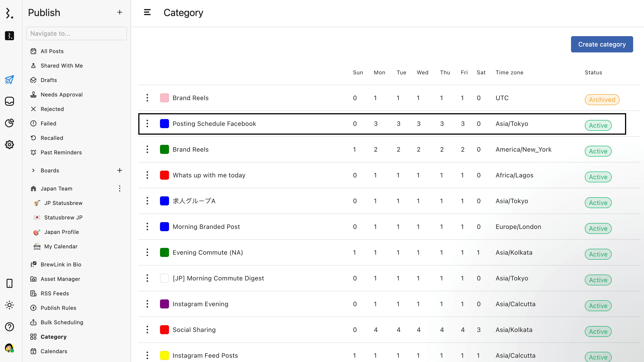Open options menu for Posting Schedule Facebook

[x=147, y=124]
